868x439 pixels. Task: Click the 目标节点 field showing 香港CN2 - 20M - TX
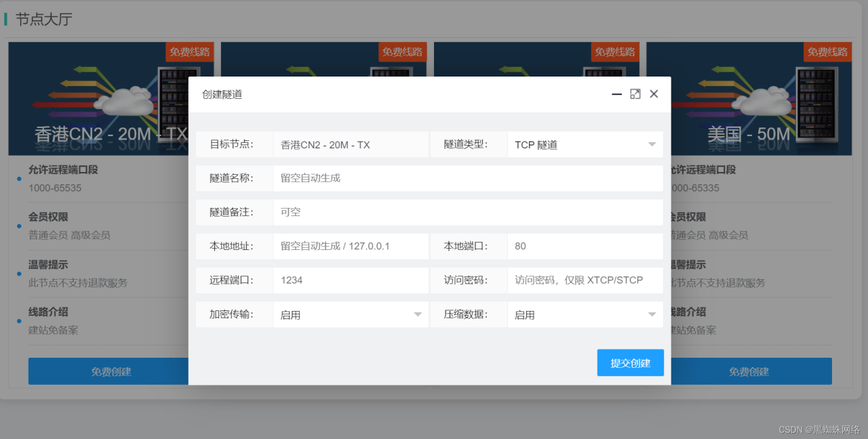coord(351,144)
